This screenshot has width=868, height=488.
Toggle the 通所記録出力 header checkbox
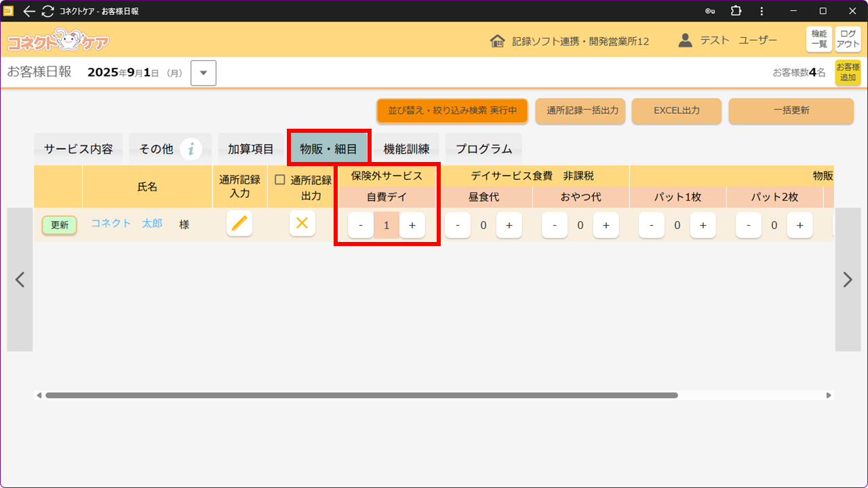279,180
